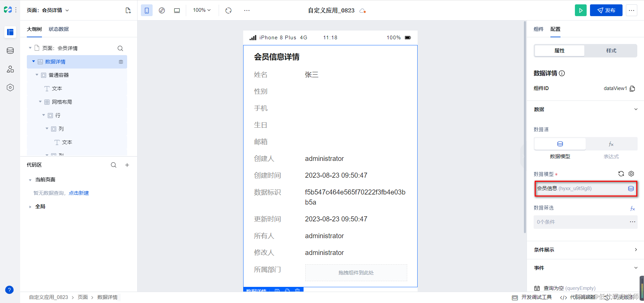Switch to mini program preview mode
Viewport: 644px width, 303px height.
coord(162,10)
